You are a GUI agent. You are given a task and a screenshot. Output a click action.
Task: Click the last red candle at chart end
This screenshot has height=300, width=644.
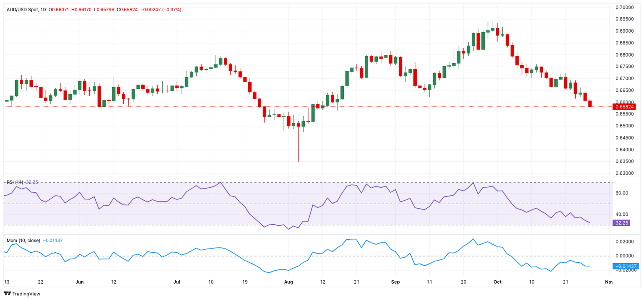click(590, 103)
